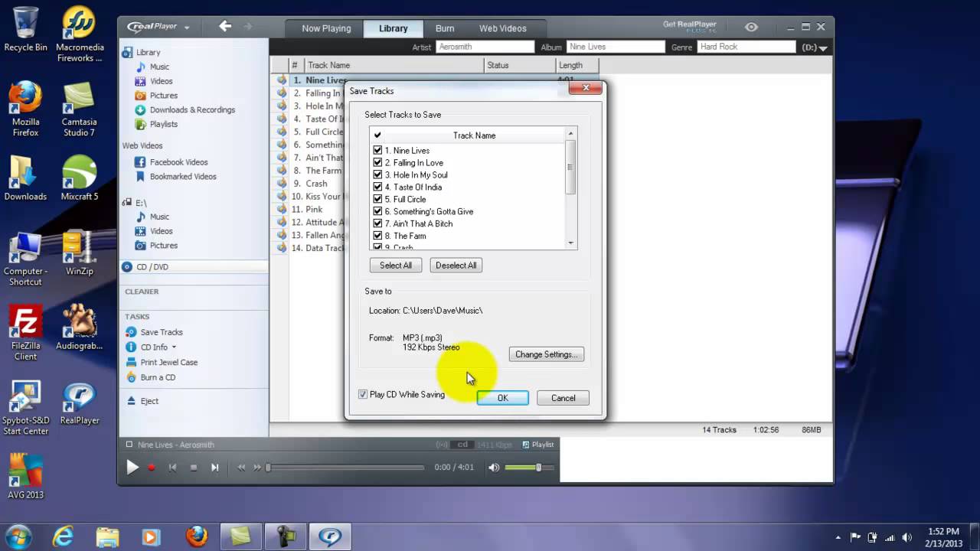The width and height of the screenshot is (980, 551).
Task: Uncheck track 2. Falling In Love
Action: tap(377, 163)
